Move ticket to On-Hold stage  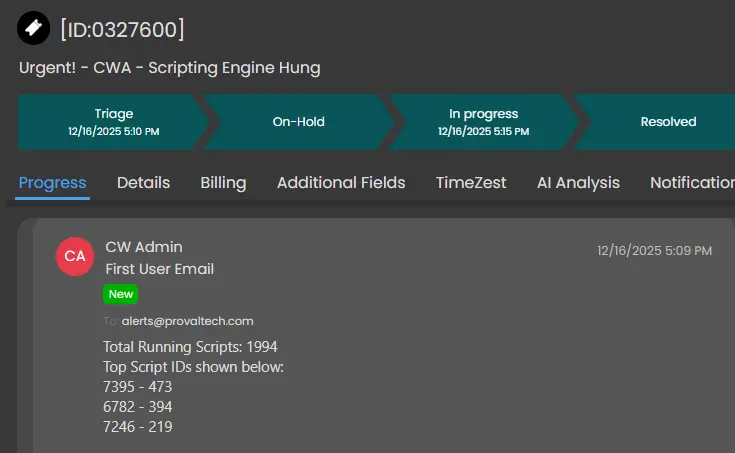pyautogui.click(x=298, y=122)
